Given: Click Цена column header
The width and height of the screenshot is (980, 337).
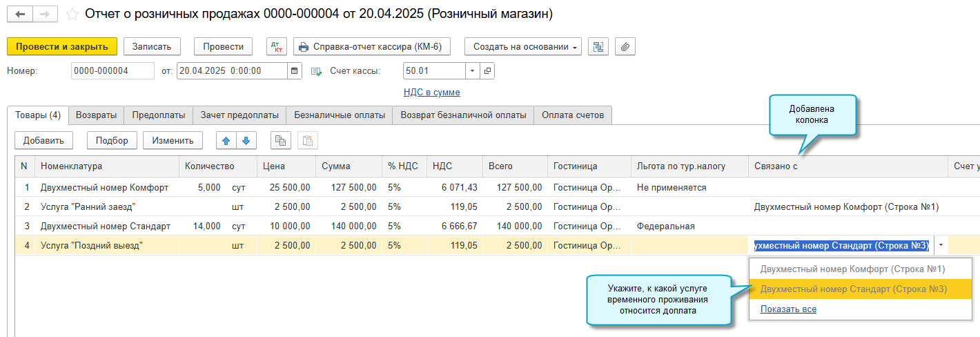Looking at the screenshot, I should (x=287, y=166).
